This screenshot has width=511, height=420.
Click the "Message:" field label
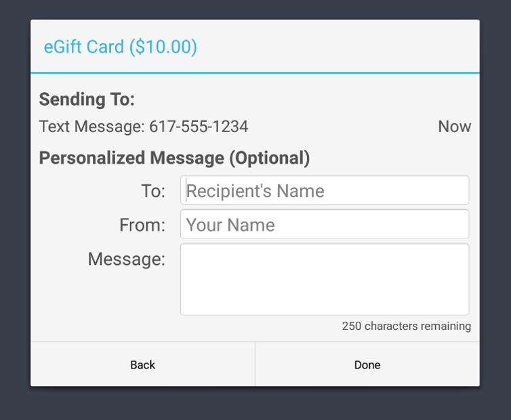click(x=127, y=259)
